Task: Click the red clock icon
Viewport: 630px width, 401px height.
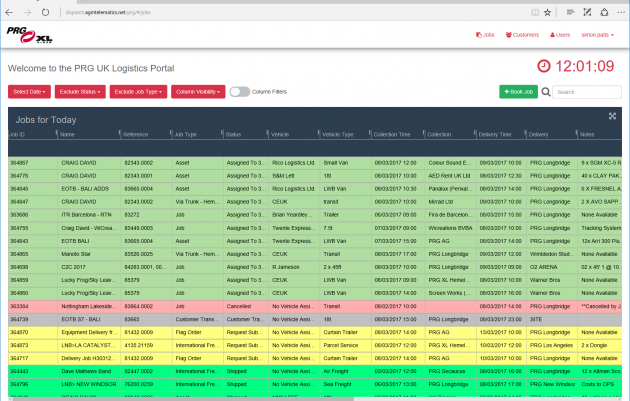Action: coord(543,66)
